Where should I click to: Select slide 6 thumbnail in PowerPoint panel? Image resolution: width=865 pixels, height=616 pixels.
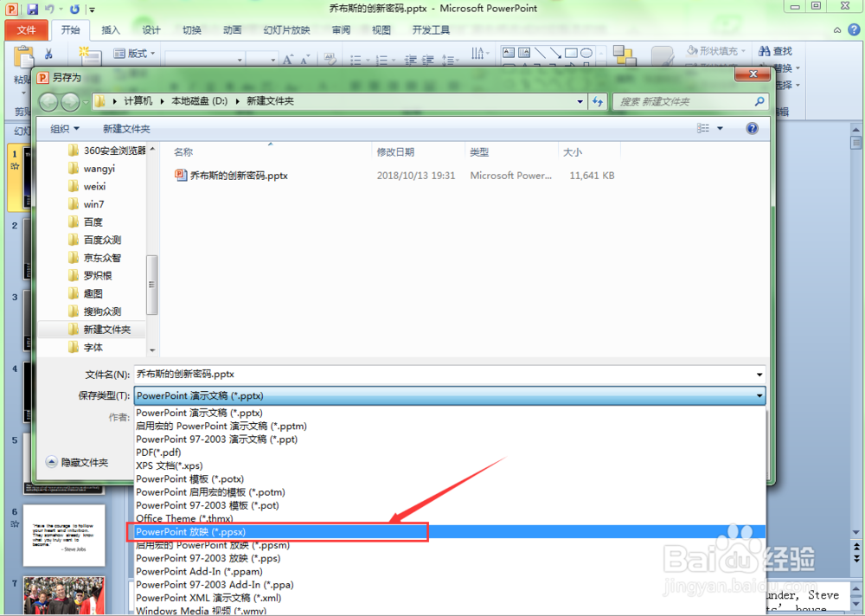click(64, 536)
